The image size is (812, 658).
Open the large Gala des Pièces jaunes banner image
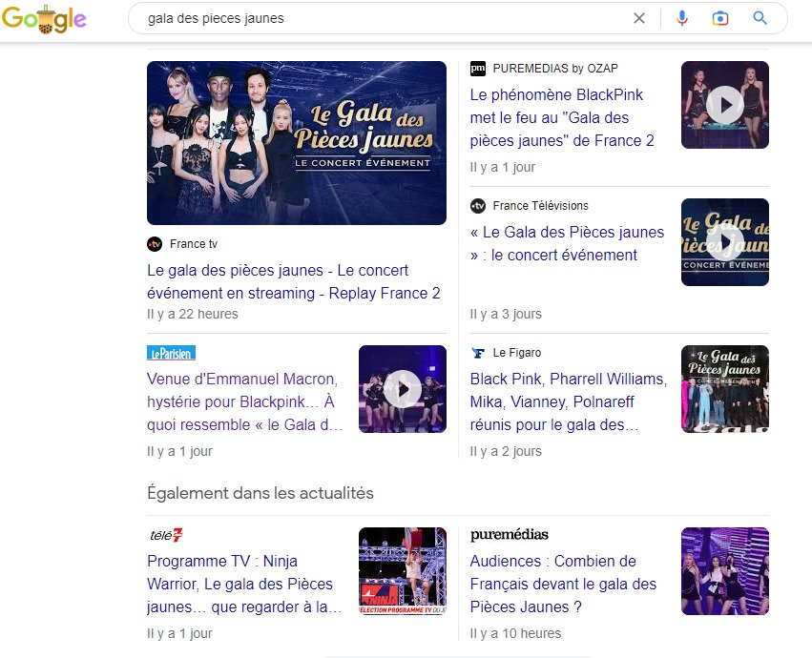pyautogui.click(x=297, y=143)
